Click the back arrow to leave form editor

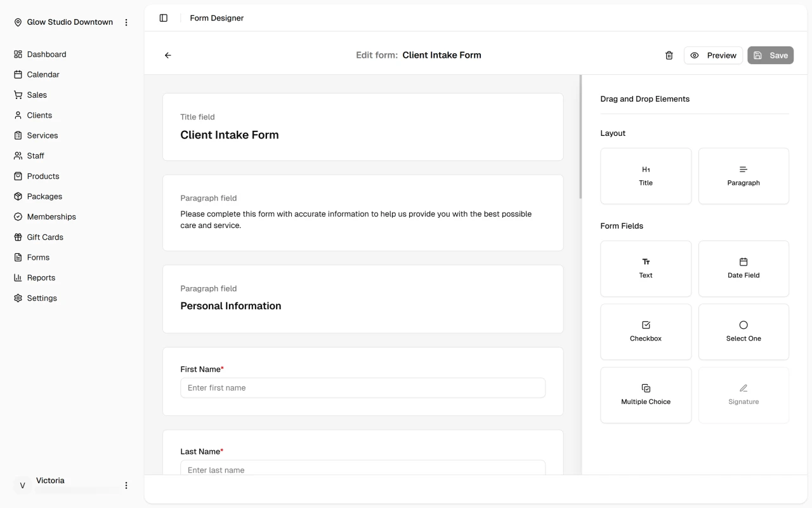coord(168,55)
